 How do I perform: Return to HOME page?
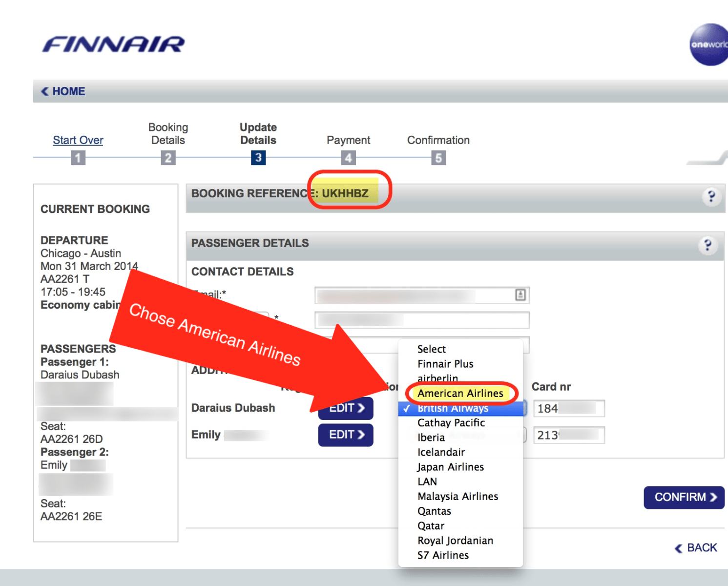[63, 91]
